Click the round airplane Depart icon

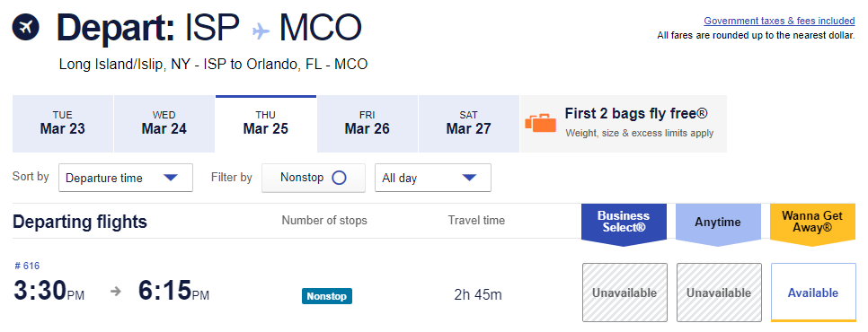(25, 27)
